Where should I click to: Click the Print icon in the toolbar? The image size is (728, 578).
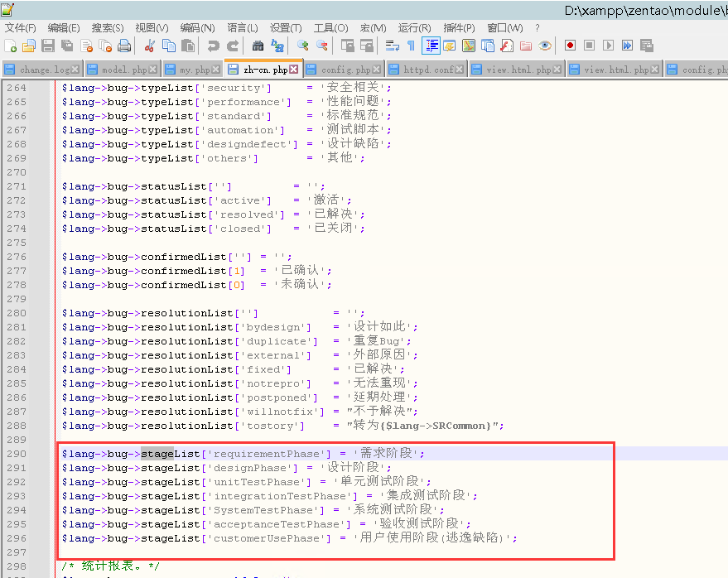click(x=124, y=46)
